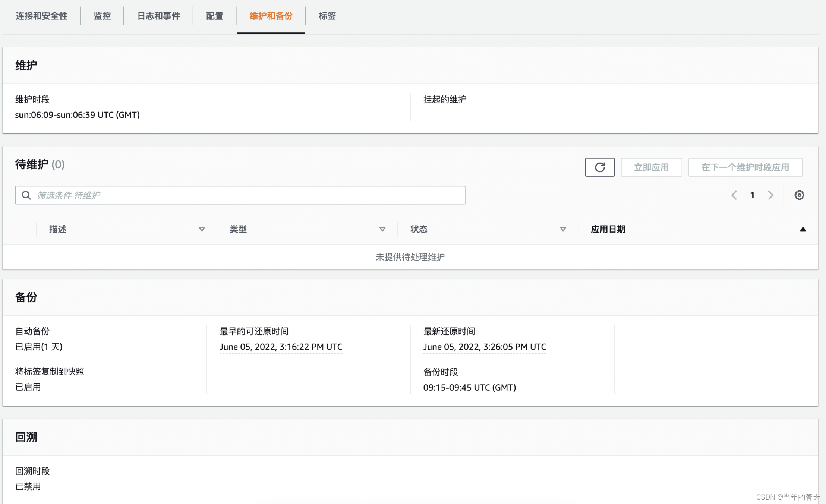
Task: Go to previous page arrow
Action: (x=734, y=195)
